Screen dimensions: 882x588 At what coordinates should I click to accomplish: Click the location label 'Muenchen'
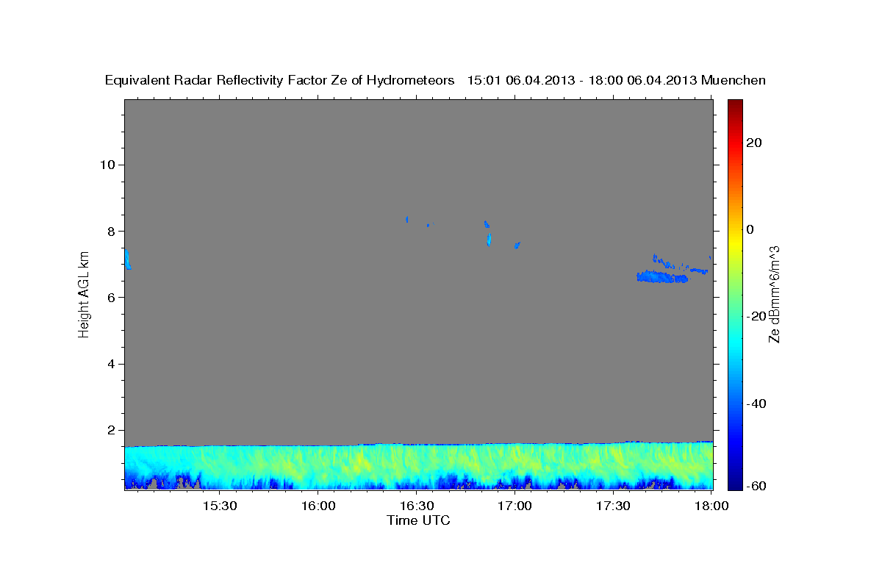point(734,81)
